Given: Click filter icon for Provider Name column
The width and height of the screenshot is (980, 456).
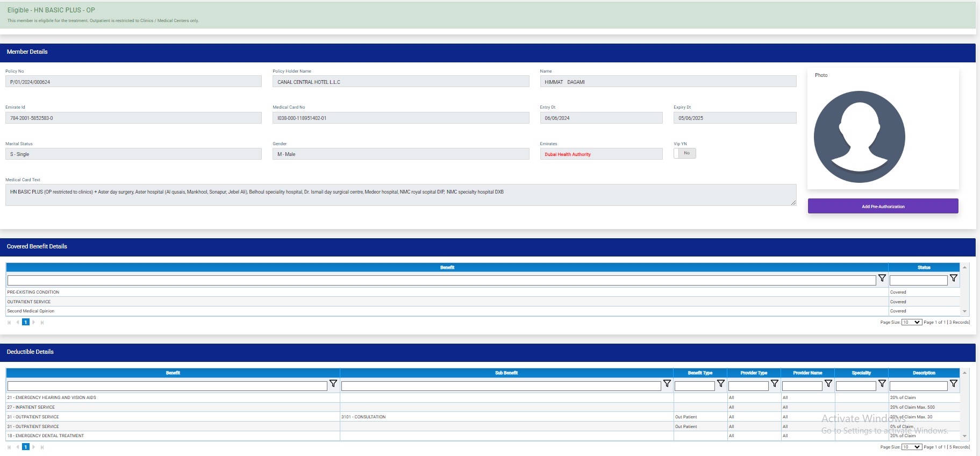Looking at the screenshot, I should [828, 384].
